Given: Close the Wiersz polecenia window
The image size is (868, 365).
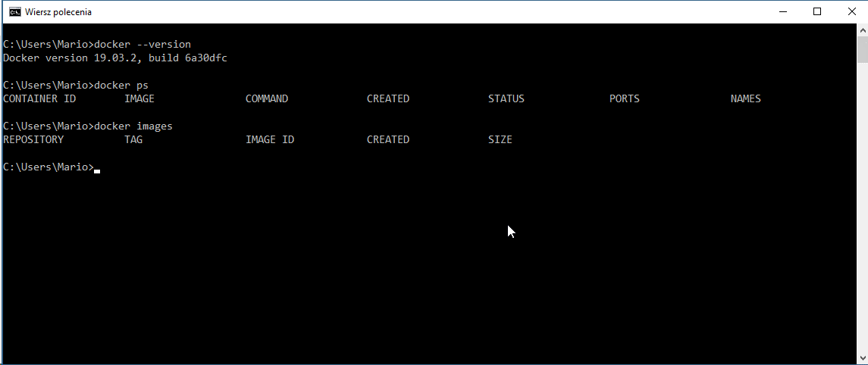Looking at the screenshot, I should (851, 11).
